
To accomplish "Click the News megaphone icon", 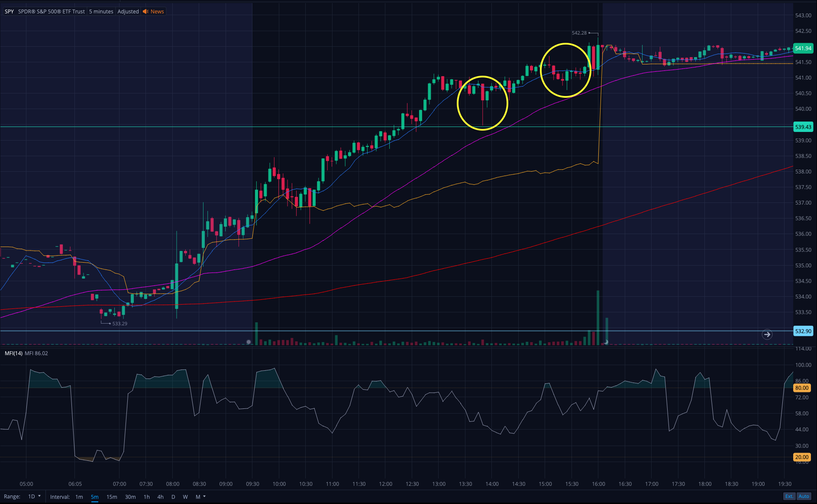I will click(145, 12).
